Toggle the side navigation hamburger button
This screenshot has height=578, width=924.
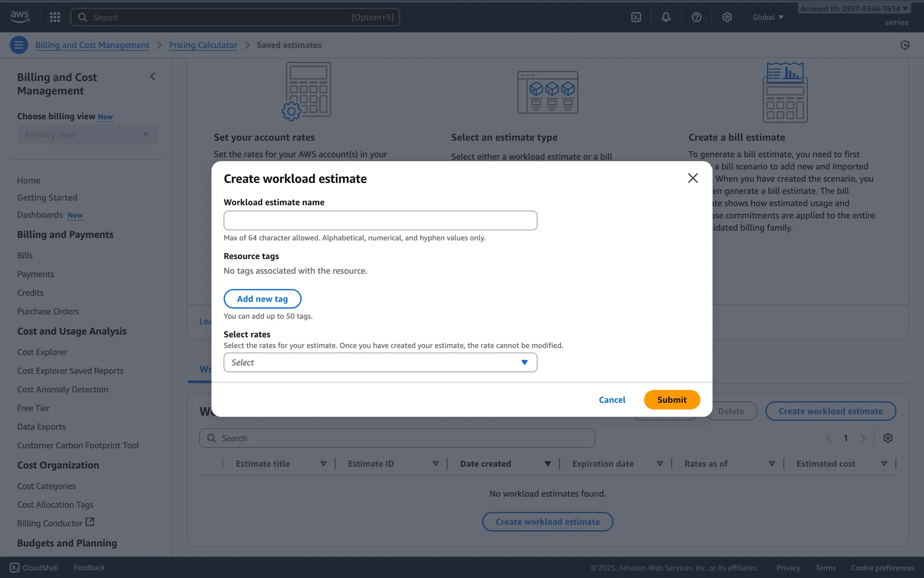[19, 45]
